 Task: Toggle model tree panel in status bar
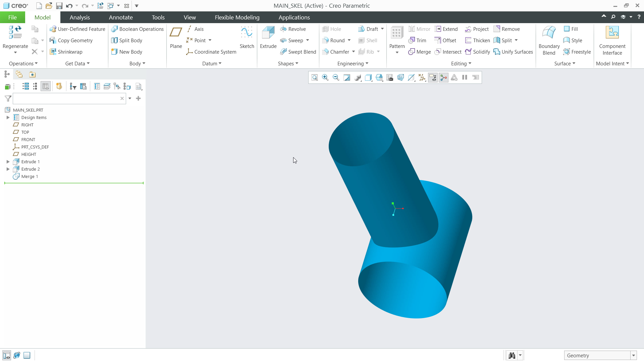[x=7, y=355]
